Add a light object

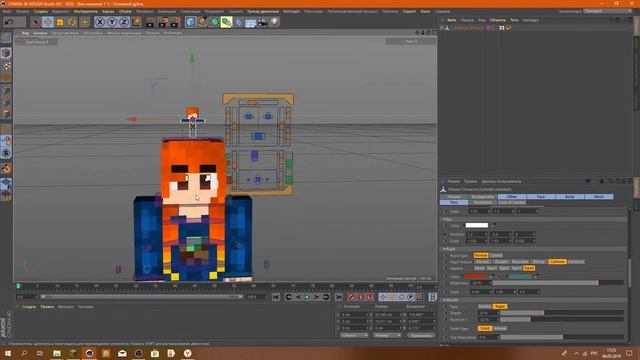coord(275,22)
